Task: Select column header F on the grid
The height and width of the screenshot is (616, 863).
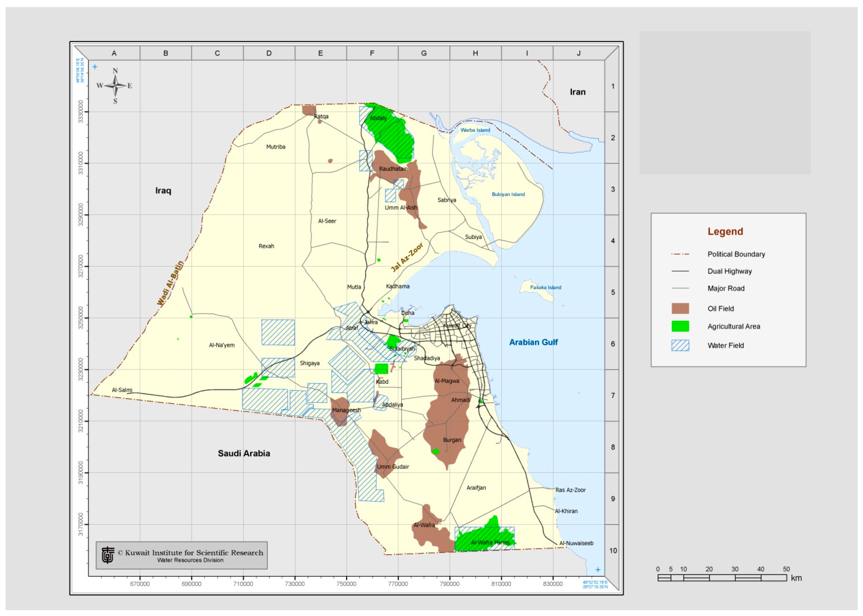Action: (372, 53)
